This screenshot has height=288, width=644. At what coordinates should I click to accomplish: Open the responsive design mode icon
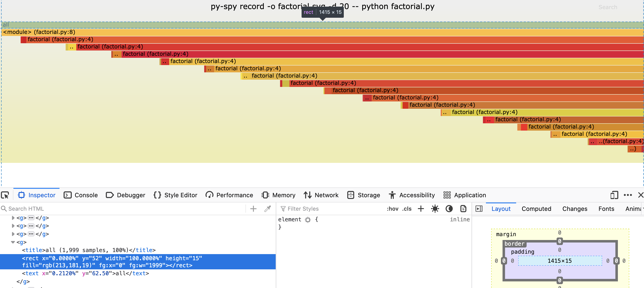pyautogui.click(x=614, y=195)
